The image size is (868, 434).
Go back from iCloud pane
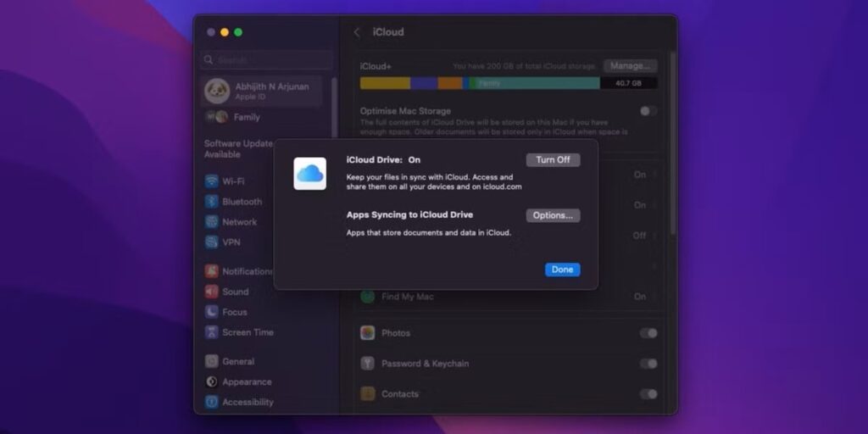(357, 32)
